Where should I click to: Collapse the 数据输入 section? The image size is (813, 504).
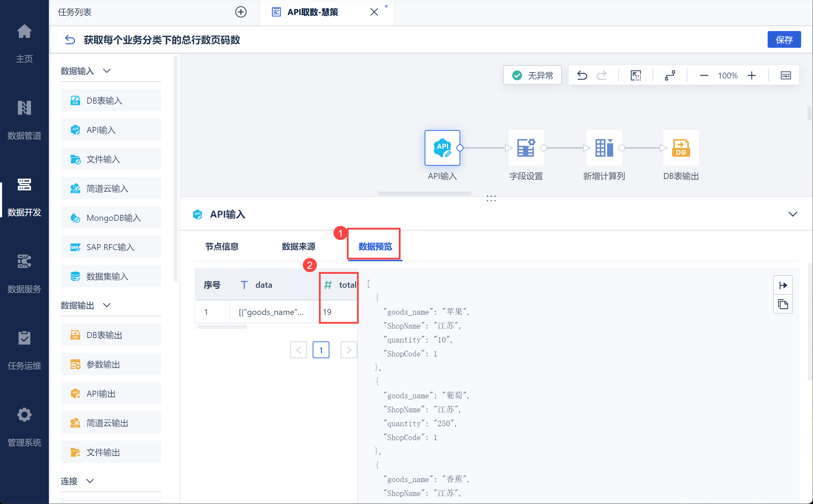tap(107, 71)
